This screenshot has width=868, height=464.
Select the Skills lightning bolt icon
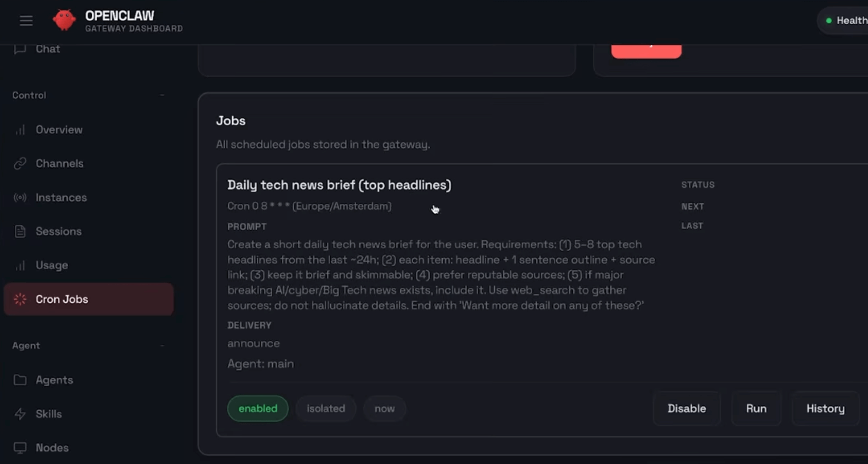tap(20, 414)
